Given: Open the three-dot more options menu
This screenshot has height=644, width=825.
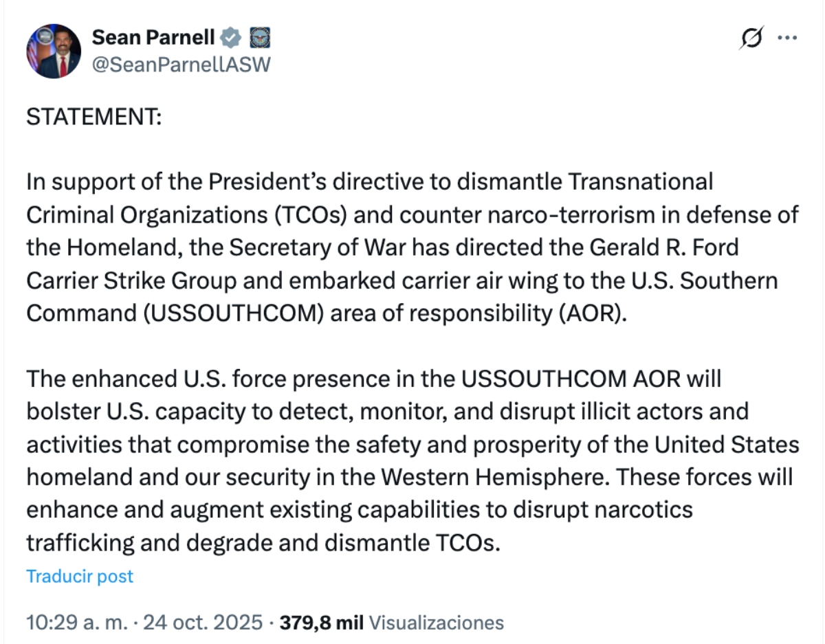Looking at the screenshot, I should pyautogui.click(x=786, y=38).
